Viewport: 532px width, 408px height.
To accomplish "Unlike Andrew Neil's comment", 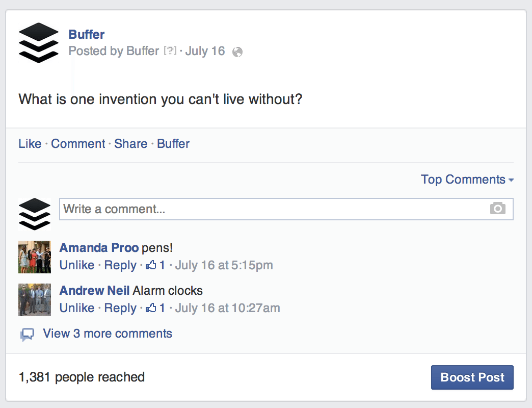I will [x=77, y=308].
